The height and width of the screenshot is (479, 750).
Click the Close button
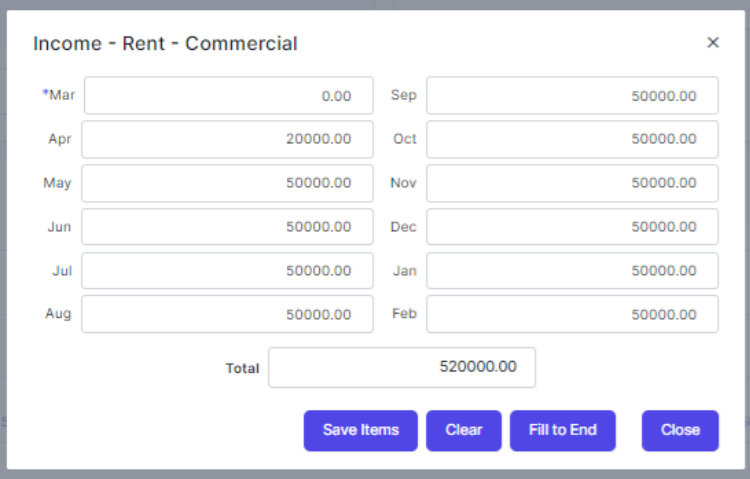click(x=680, y=430)
